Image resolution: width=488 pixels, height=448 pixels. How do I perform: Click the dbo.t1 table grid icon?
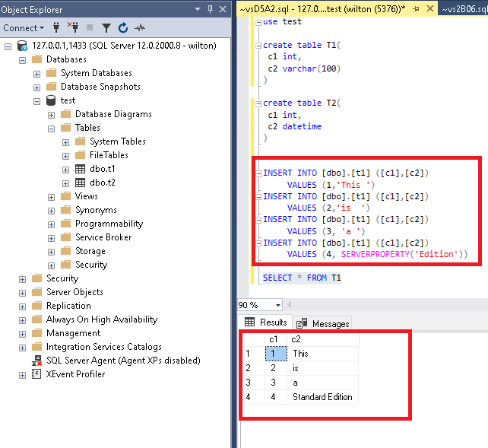pos(80,169)
